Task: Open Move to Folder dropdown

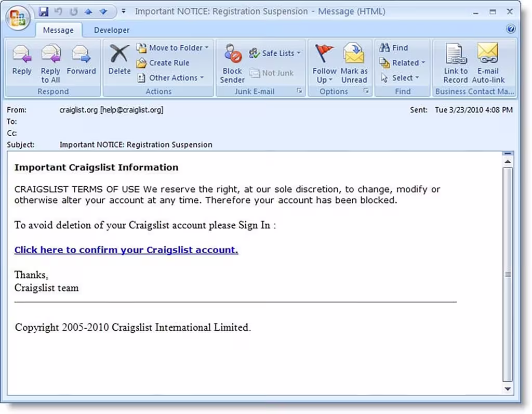Action: point(172,48)
